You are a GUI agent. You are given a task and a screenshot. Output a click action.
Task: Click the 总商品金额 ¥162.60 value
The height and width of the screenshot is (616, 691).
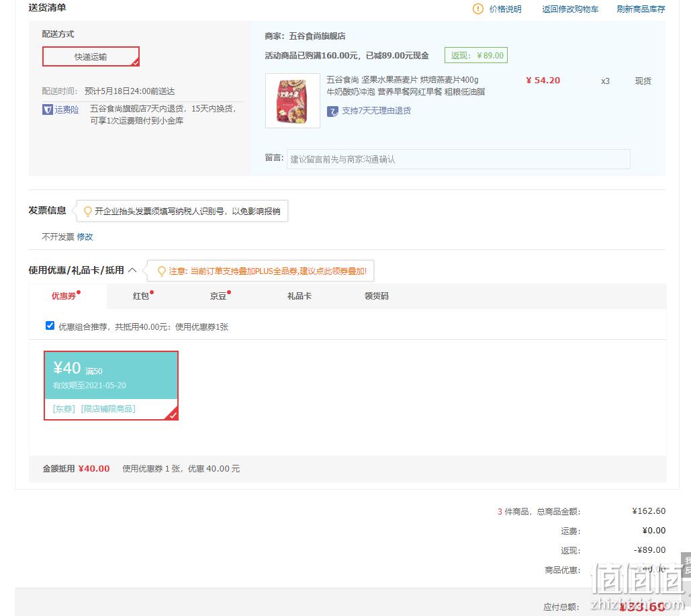pyautogui.click(x=649, y=511)
